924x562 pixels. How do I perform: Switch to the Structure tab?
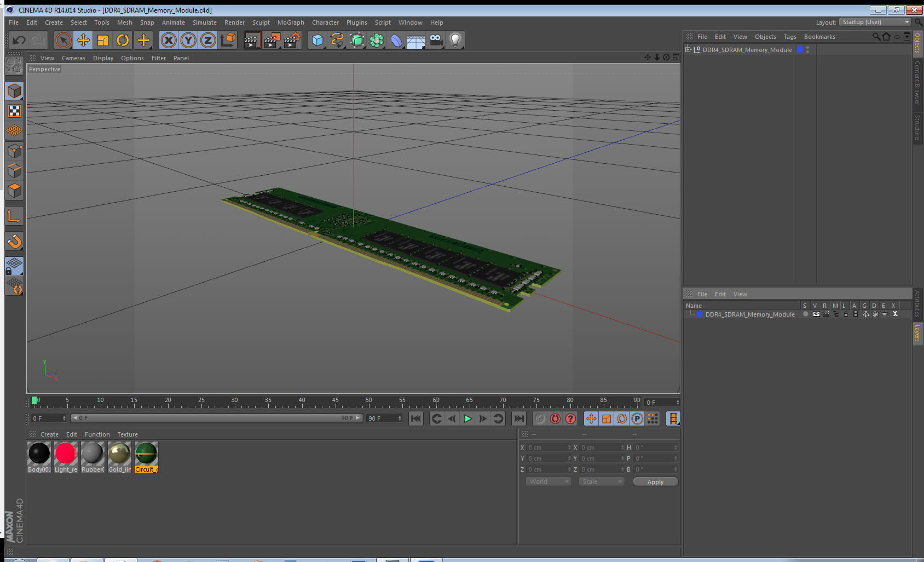(917, 127)
